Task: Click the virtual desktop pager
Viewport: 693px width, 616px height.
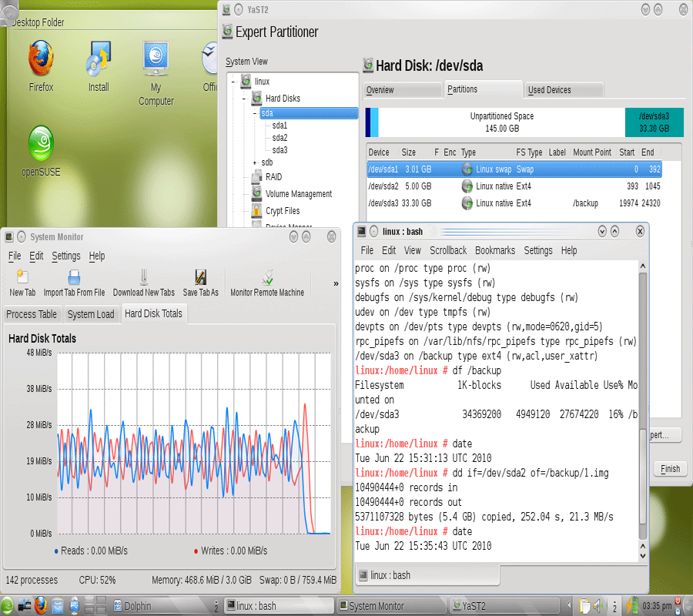Action: [95, 606]
